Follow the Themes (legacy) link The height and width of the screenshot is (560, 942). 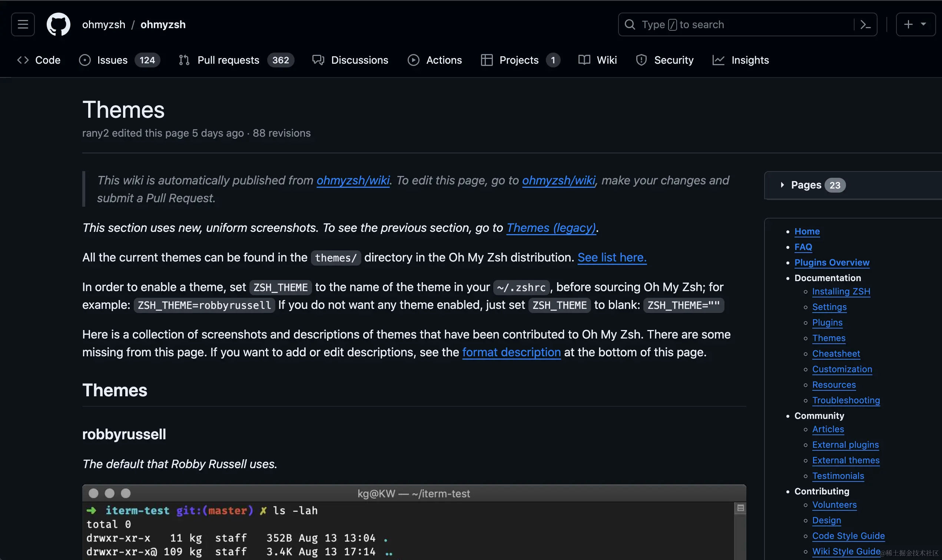[551, 228]
